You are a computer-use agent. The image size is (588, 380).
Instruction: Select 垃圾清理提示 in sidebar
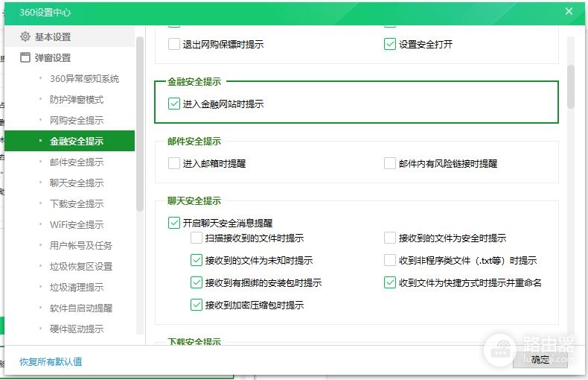click(x=76, y=288)
